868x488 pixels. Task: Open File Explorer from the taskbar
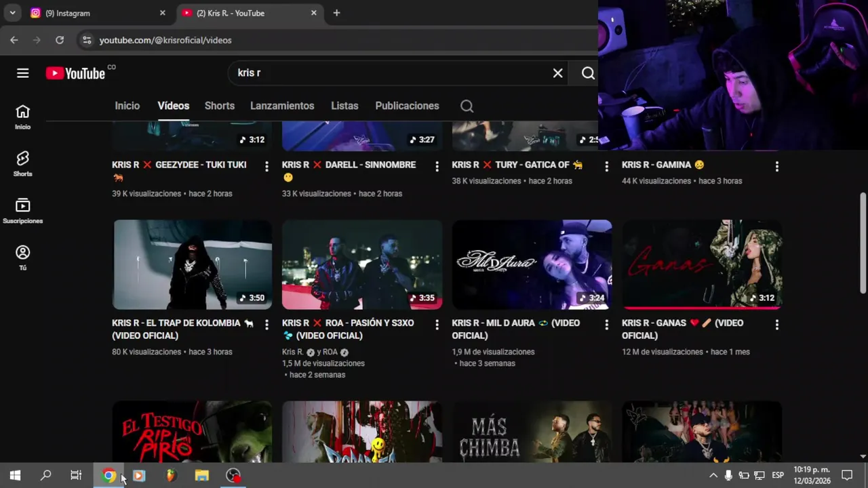point(201,476)
